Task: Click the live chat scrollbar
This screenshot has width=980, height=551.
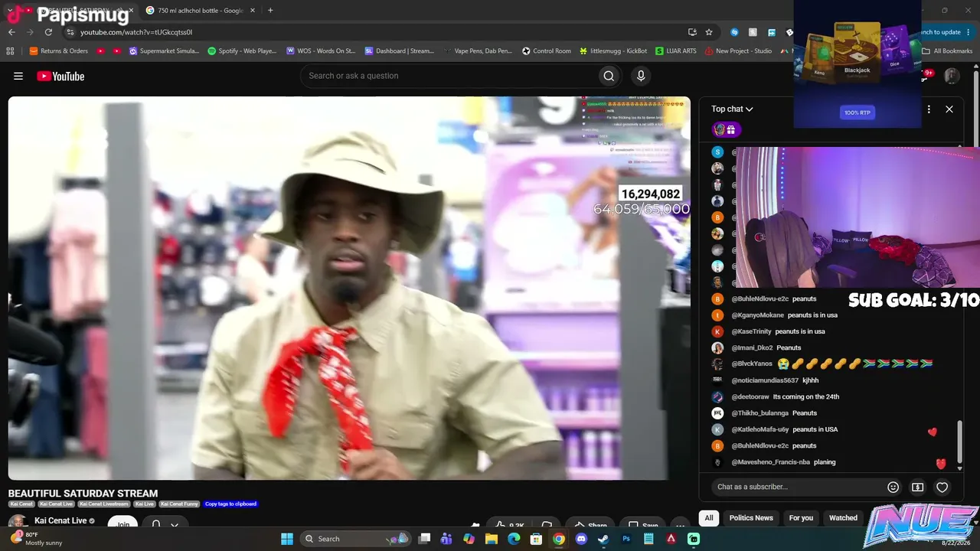Action: coord(960,442)
